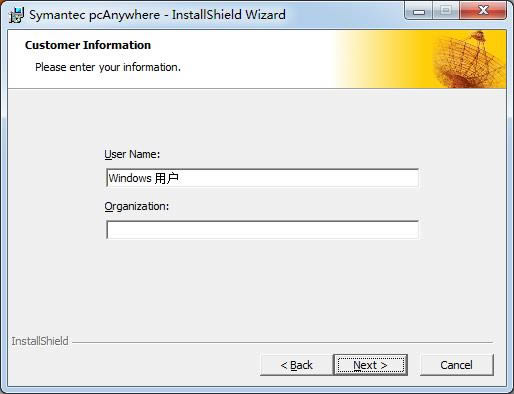Click the User Name: label
The width and height of the screenshot is (514, 394).
click(x=132, y=154)
